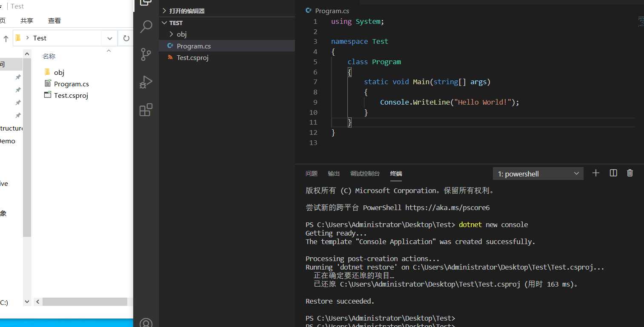Click on Console.WriteLine code line
The width and height of the screenshot is (644, 327).
coord(450,102)
